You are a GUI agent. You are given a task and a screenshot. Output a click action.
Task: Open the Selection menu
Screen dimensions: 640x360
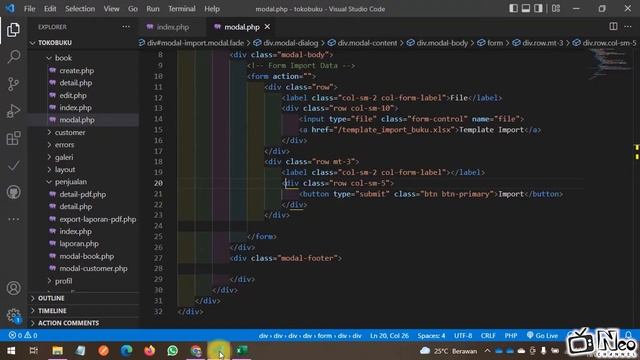coord(80,9)
